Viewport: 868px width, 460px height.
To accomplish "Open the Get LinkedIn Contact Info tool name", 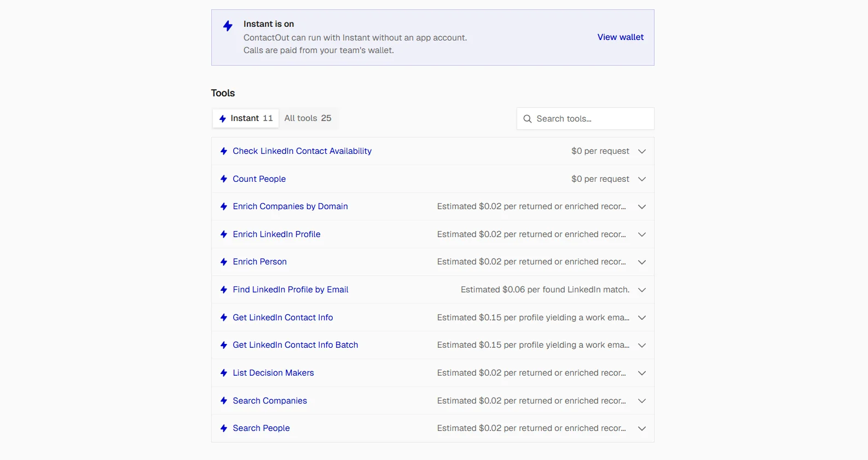I will point(283,318).
